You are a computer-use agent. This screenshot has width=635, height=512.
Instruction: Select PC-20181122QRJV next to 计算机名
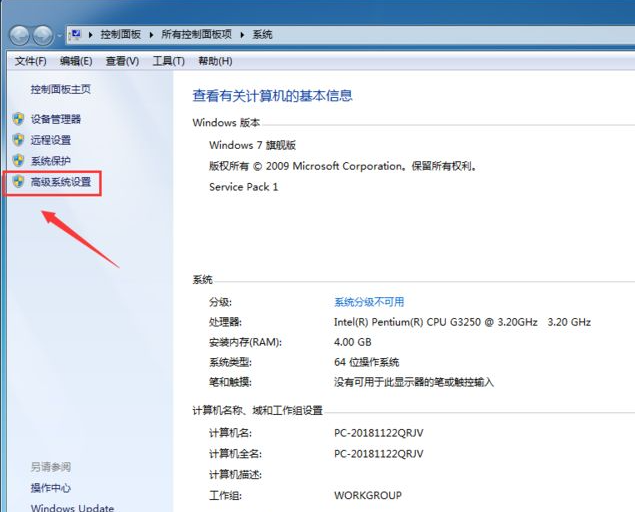tap(378, 433)
